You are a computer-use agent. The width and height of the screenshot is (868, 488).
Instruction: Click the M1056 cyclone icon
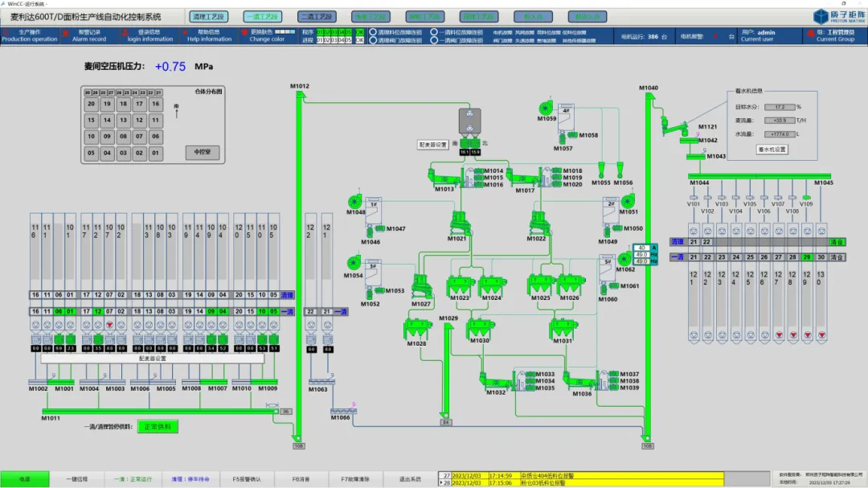[x=620, y=170]
